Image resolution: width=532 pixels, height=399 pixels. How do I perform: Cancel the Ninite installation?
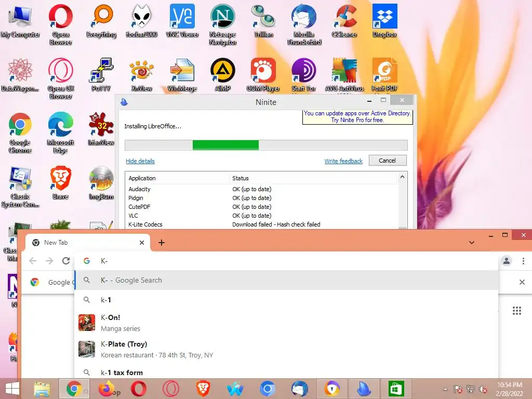coord(388,161)
